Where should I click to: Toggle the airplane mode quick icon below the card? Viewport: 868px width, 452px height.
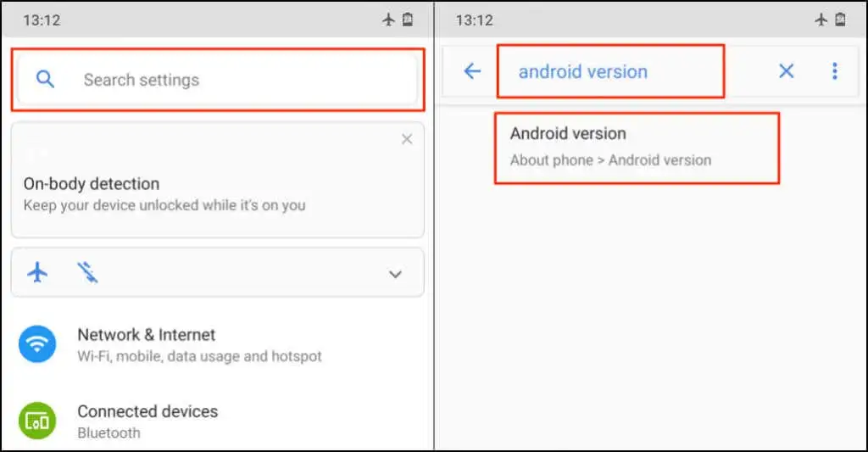coord(37,273)
